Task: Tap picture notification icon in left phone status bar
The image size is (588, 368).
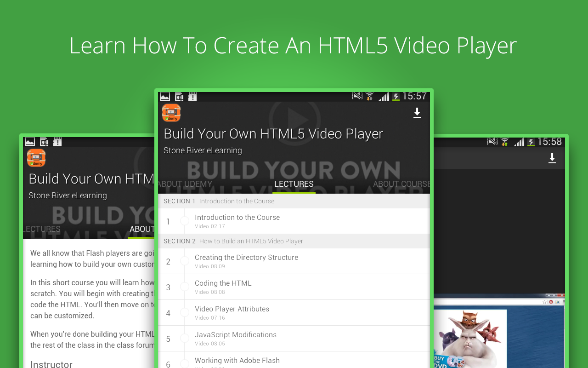Action: [x=30, y=142]
